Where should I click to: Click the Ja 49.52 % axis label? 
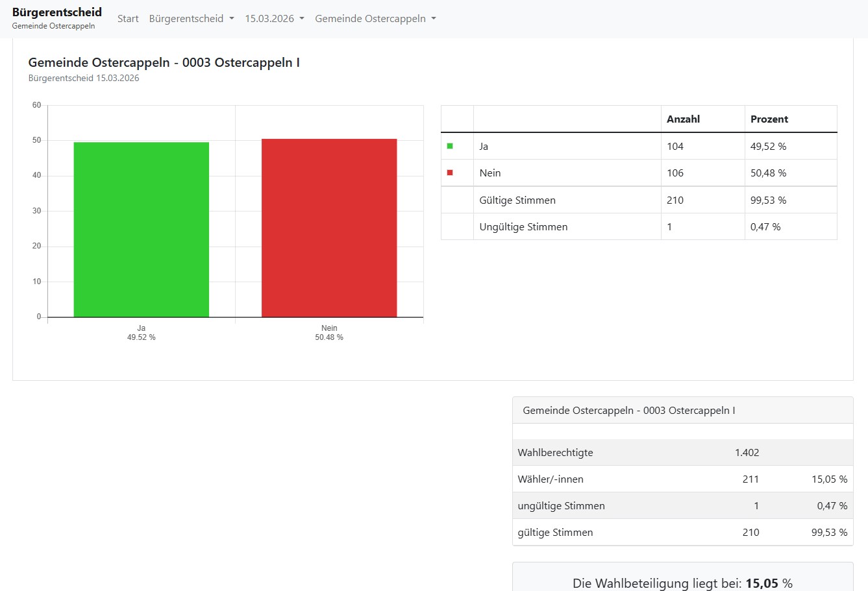[142, 333]
